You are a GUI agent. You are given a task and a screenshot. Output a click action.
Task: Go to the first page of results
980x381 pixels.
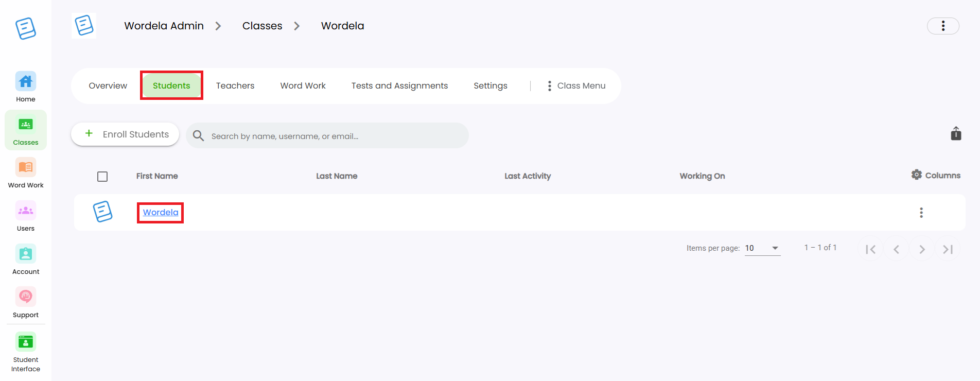pyautogui.click(x=870, y=249)
